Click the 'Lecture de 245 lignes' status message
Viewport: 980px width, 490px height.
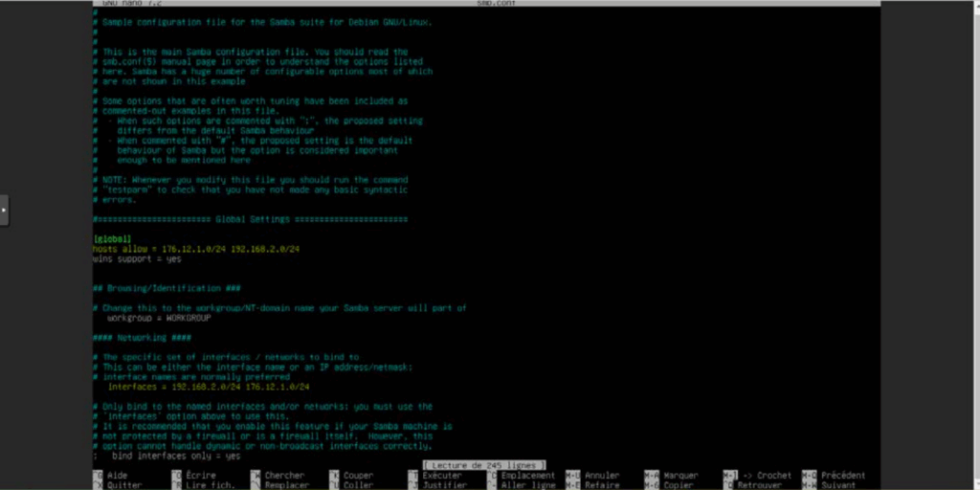pyautogui.click(x=483, y=466)
